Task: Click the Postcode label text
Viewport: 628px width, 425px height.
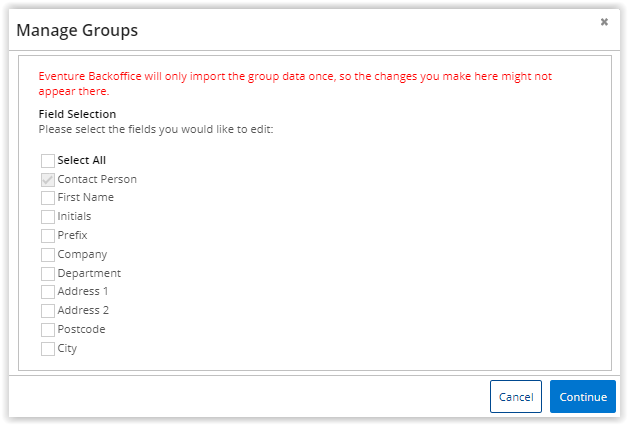Action: pos(81,329)
